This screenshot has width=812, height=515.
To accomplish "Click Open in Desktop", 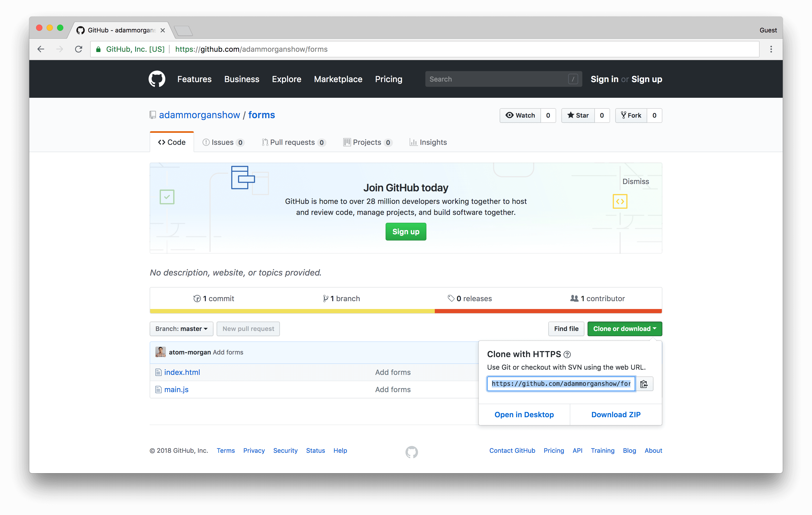I will coord(524,415).
